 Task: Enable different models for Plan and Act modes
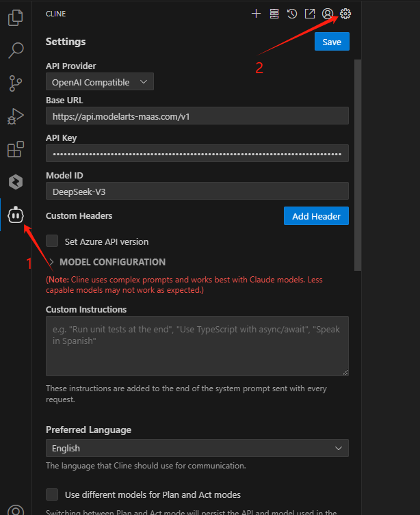[52, 494]
